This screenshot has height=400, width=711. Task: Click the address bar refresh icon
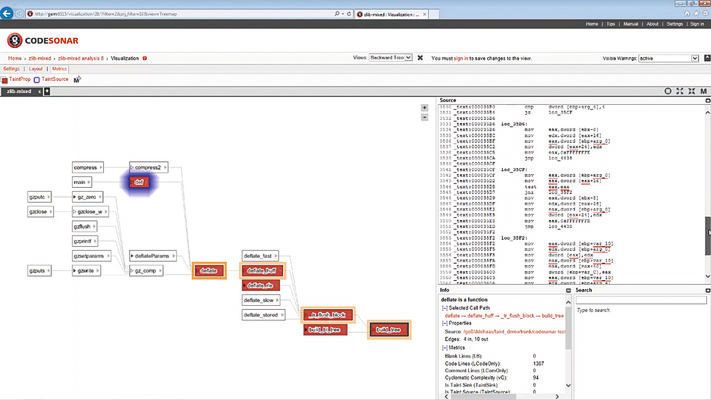pos(349,14)
